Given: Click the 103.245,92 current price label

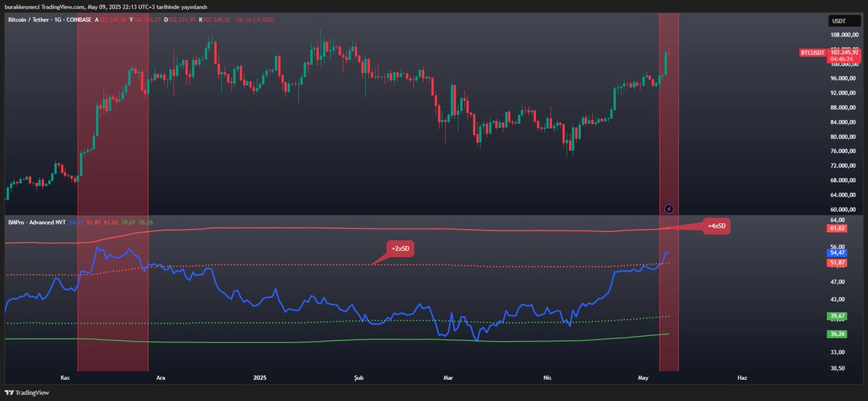Looking at the screenshot, I should point(844,52).
